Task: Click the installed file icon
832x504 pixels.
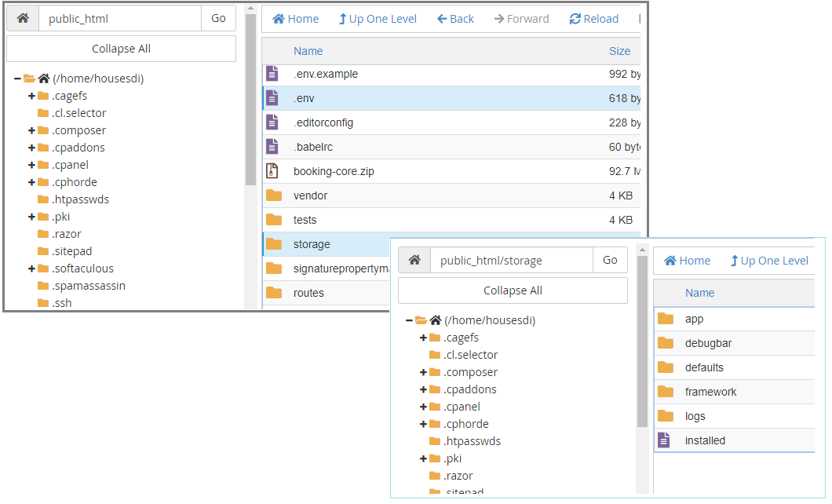Action: pyautogui.click(x=664, y=440)
